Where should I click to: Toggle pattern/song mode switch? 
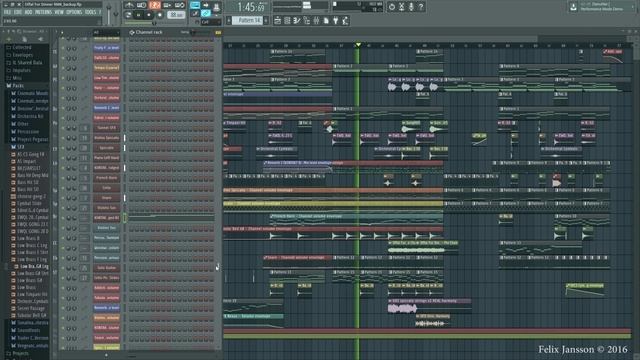tap(128, 15)
